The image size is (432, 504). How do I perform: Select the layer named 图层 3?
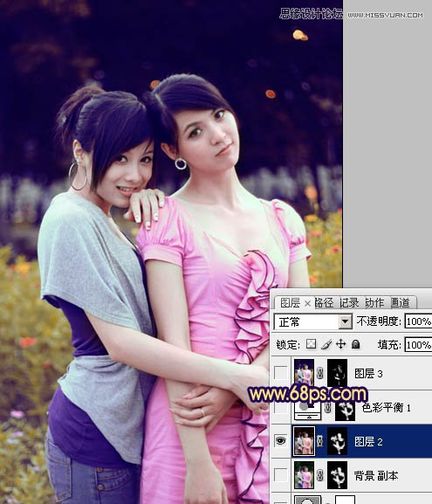[368, 374]
